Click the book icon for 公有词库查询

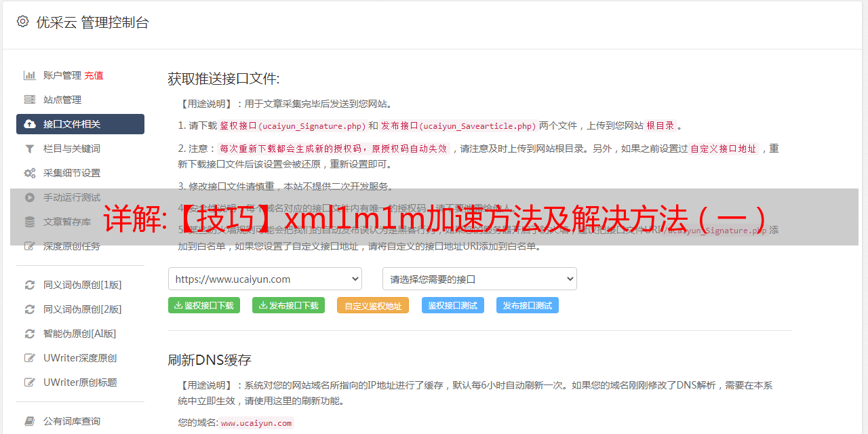[30, 421]
